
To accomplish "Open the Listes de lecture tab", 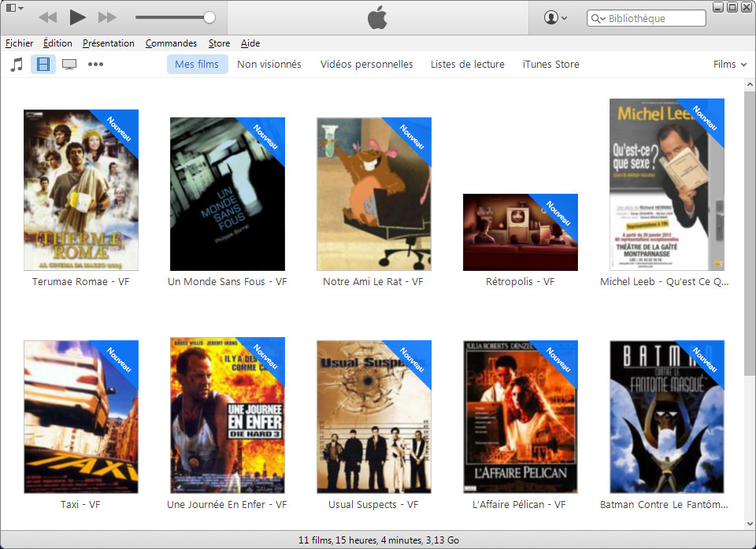I will (x=468, y=65).
